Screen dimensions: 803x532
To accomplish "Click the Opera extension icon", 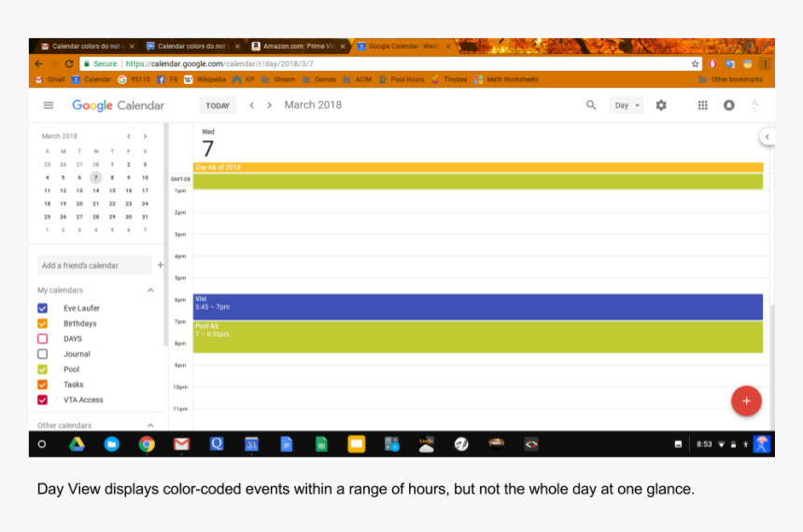I will (x=712, y=64).
